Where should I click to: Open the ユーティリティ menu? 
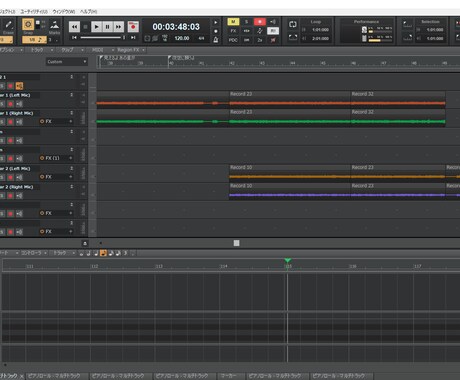(x=34, y=12)
